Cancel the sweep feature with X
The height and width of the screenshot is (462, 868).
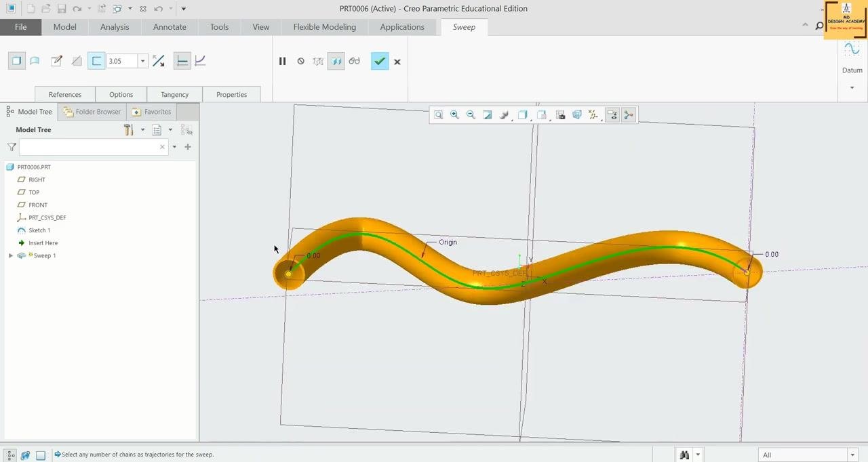point(397,62)
